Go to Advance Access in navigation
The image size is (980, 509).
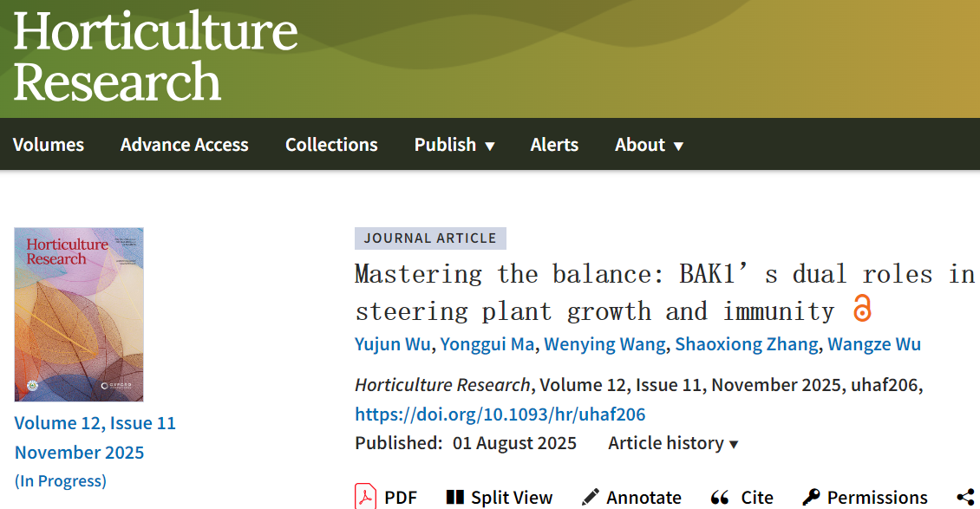click(184, 145)
